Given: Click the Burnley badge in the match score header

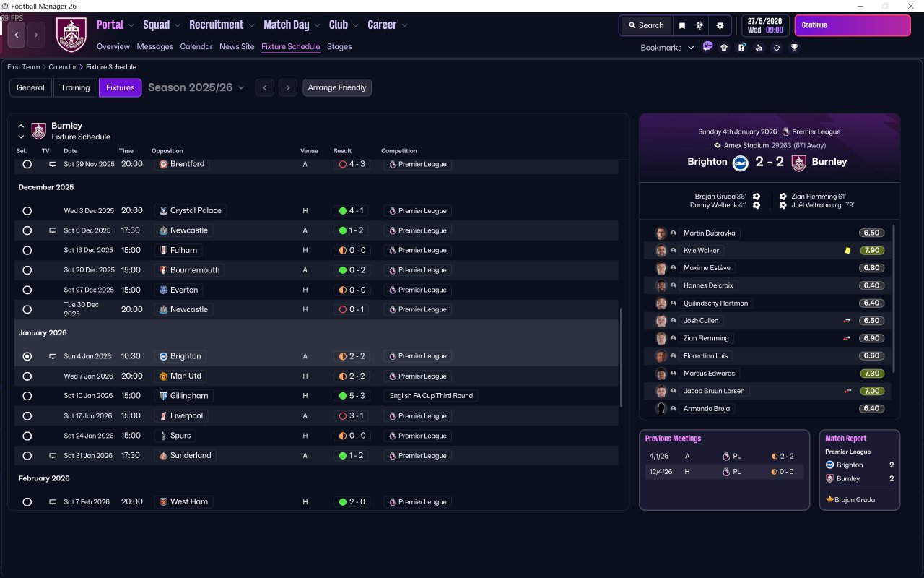Looking at the screenshot, I should [798, 163].
